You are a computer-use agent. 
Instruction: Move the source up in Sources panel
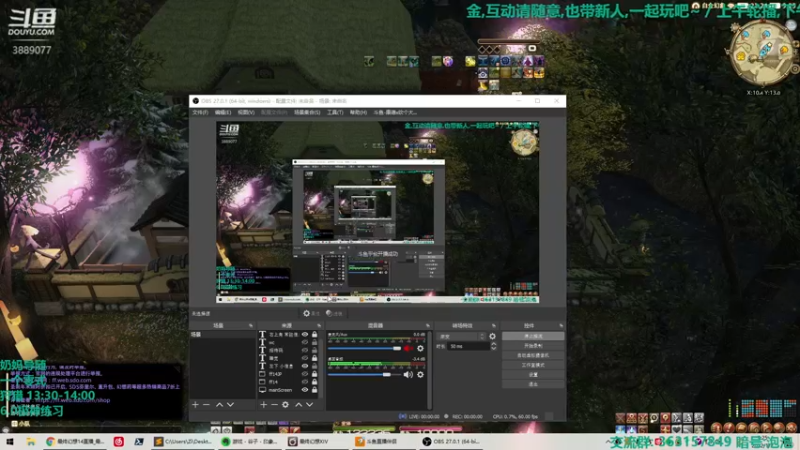pos(298,405)
